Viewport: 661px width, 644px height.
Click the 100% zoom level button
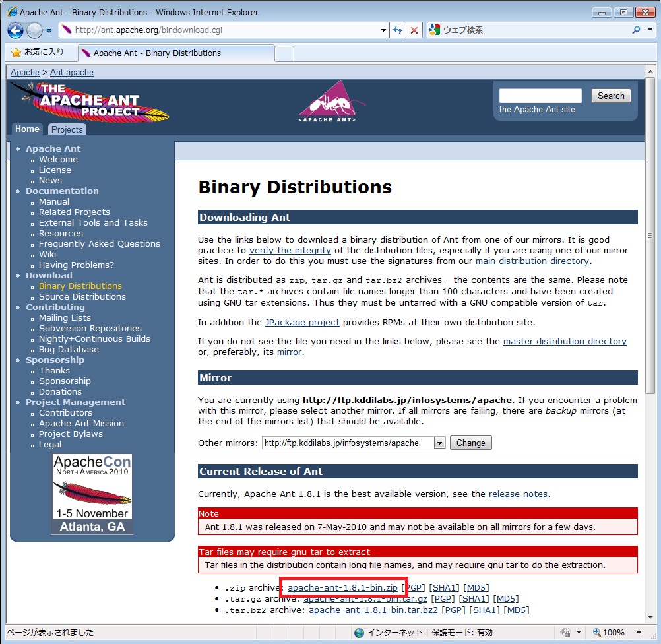click(x=609, y=632)
